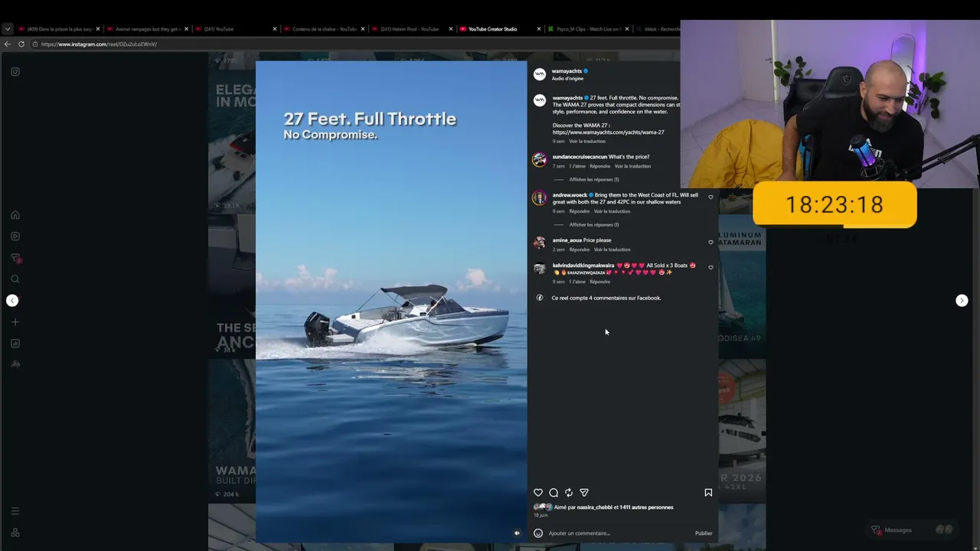Viewport: 980px width, 551px height.
Task: Expand replies under andrew.woeck's comment
Action: coord(594,225)
